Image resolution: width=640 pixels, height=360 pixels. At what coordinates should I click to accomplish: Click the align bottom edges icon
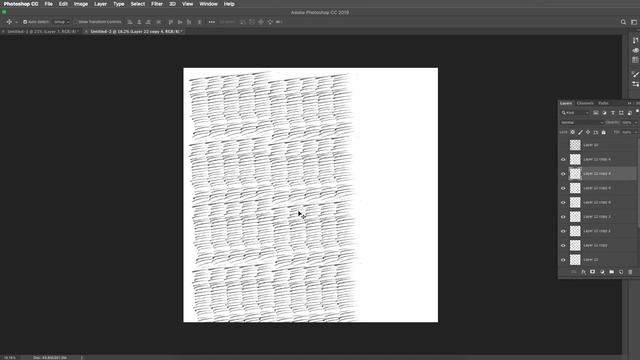click(x=189, y=22)
